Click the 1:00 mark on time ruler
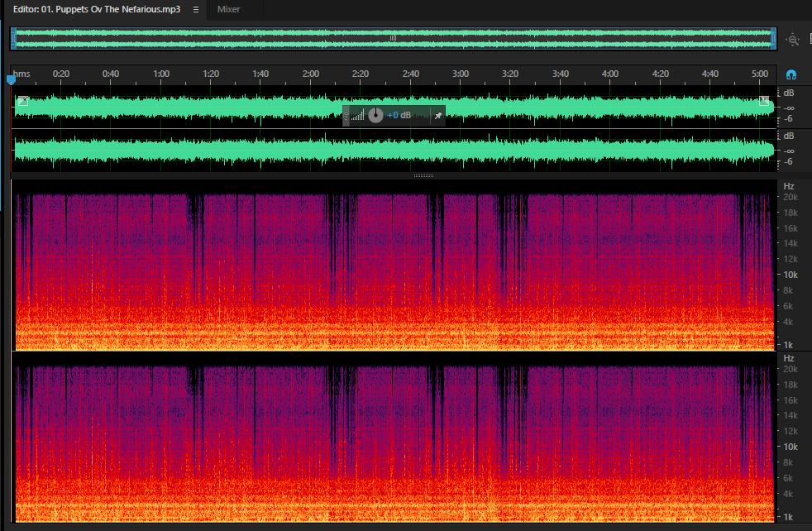Image resolution: width=812 pixels, height=531 pixels. click(161, 74)
